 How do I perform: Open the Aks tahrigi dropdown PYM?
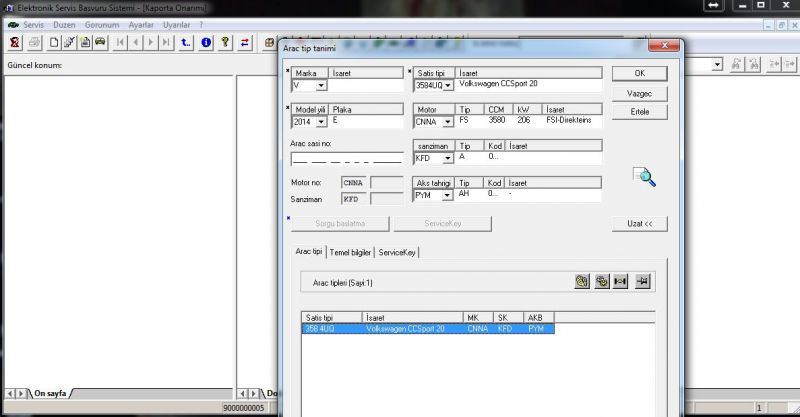[x=447, y=195]
